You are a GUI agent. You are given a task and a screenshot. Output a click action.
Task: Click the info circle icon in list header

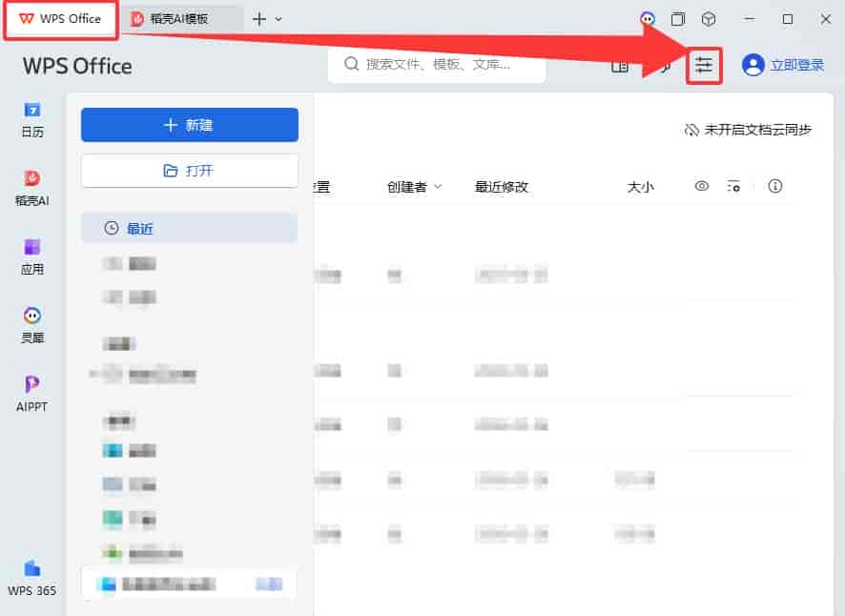click(775, 187)
